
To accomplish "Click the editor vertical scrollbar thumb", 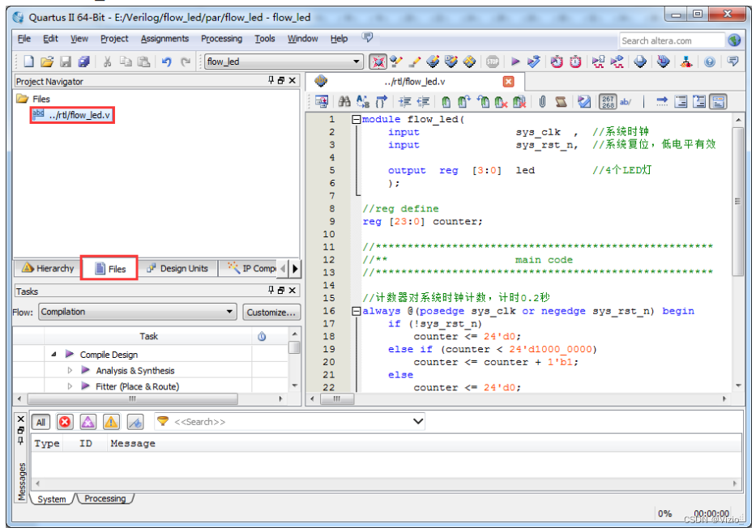I will tap(738, 202).
